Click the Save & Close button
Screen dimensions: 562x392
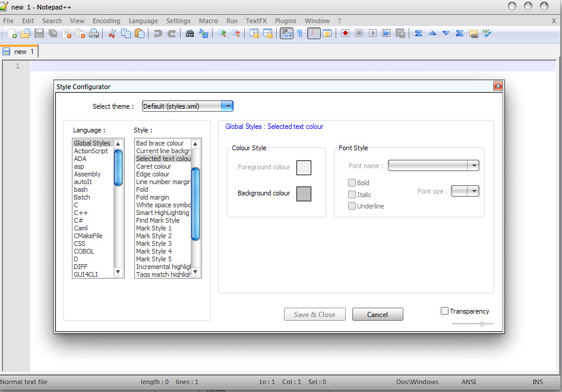tap(315, 314)
